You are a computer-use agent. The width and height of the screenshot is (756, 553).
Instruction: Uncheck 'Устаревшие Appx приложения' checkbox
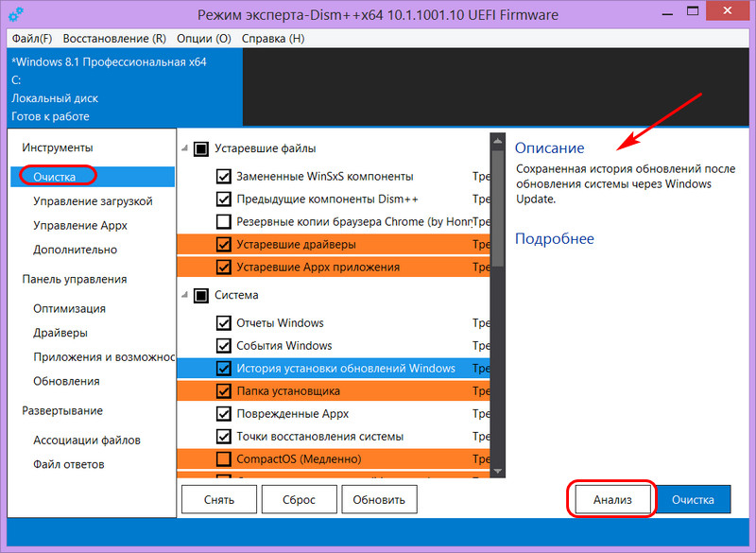pos(223,268)
